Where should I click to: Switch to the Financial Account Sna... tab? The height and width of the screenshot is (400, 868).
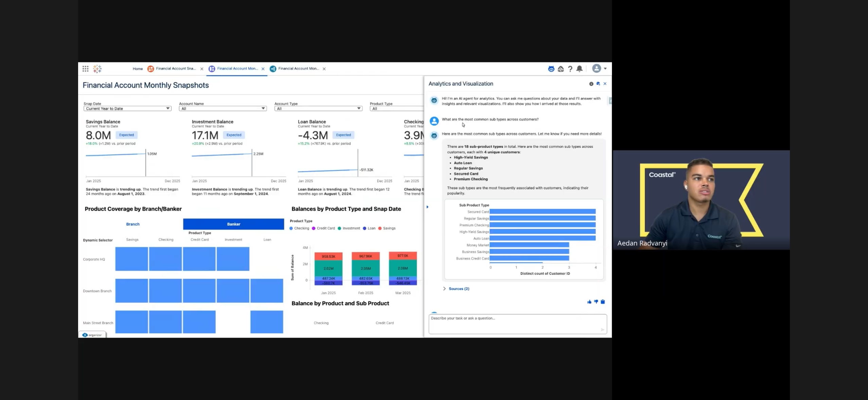pos(176,69)
